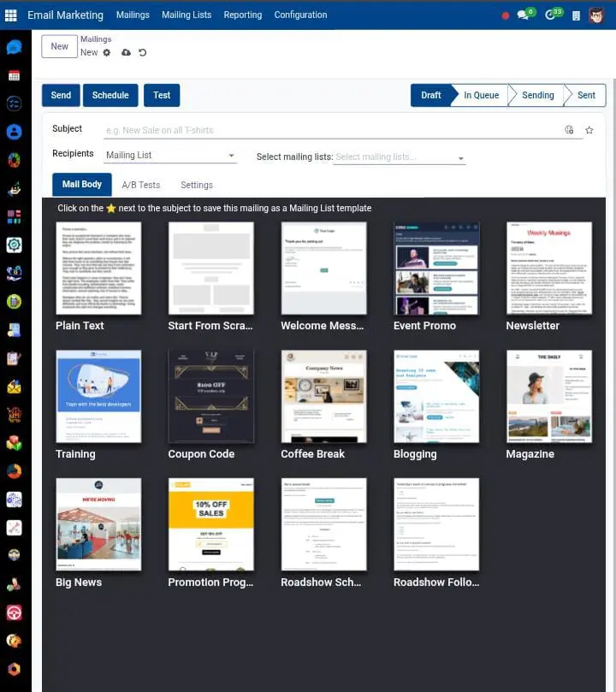Open the Mailing Lists menu
The height and width of the screenshot is (692, 616).
coord(187,15)
